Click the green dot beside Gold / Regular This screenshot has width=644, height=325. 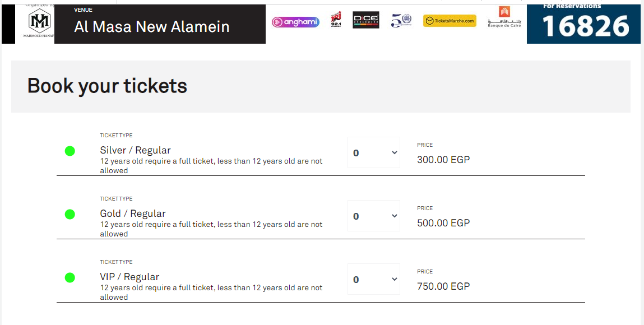pyautogui.click(x=70, y=214)
